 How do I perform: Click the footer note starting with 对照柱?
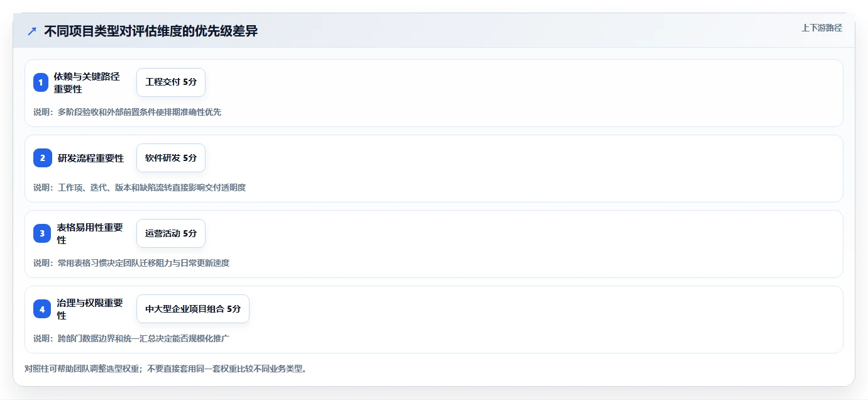(166, 369)
